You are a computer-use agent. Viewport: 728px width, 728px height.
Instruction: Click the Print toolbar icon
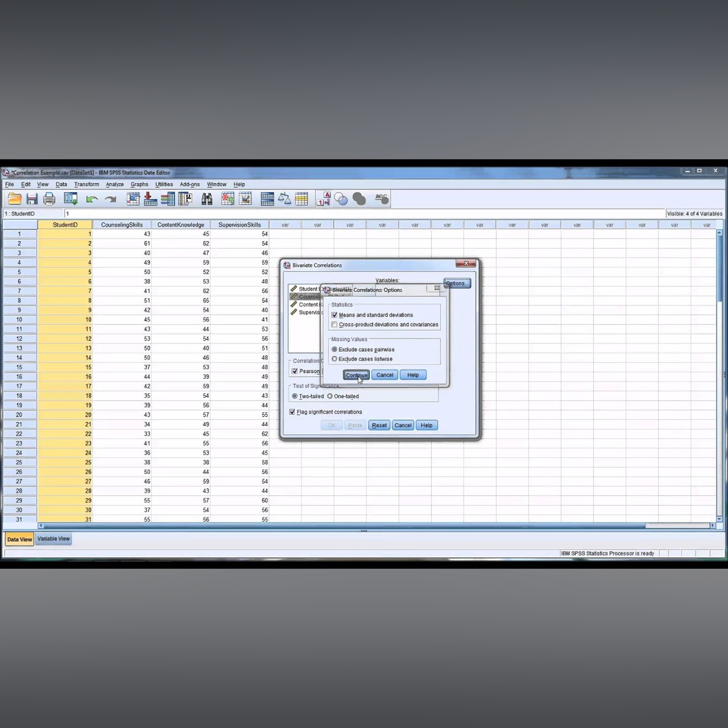49,199
